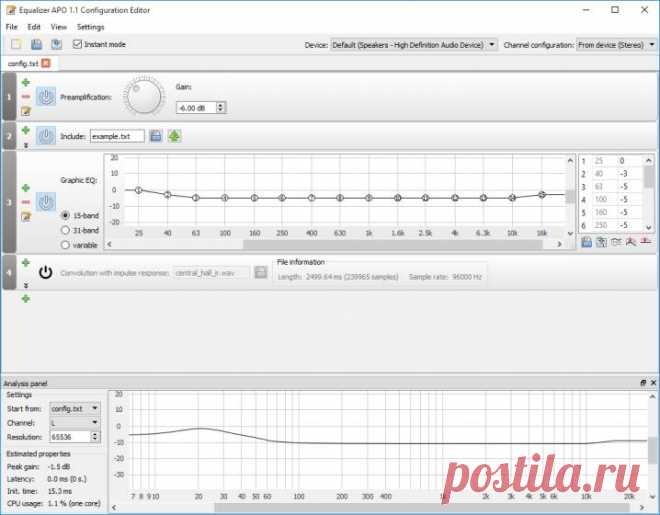Open the Channel configuration dropdown

coord(616,45)
